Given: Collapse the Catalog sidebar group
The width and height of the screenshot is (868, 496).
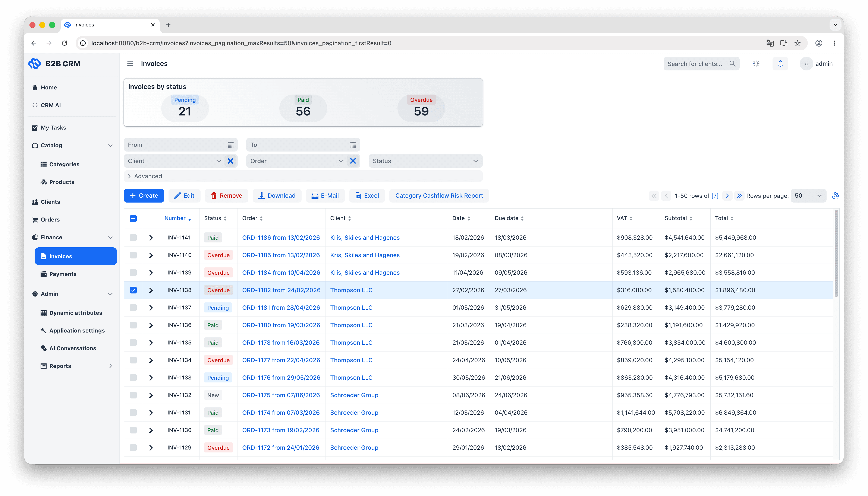Looking at the screenshot, I should point(110,146).
